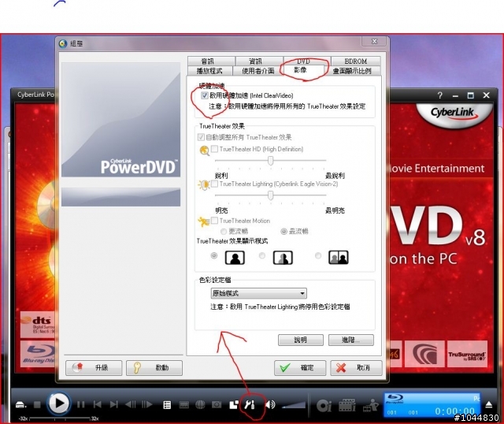Select the 最流暢 radio button
The image size is (504, 424).
283,231
